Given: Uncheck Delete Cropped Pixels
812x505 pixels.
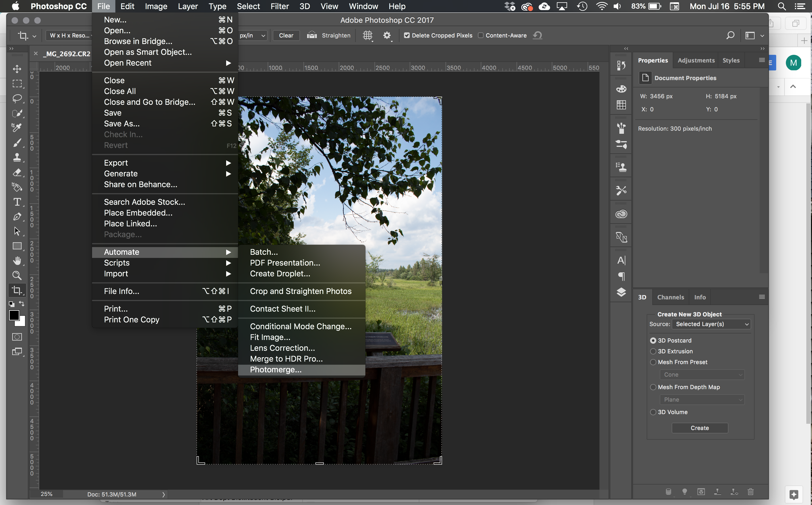Looking at the screenshot, I should click(x=407, y=36).
